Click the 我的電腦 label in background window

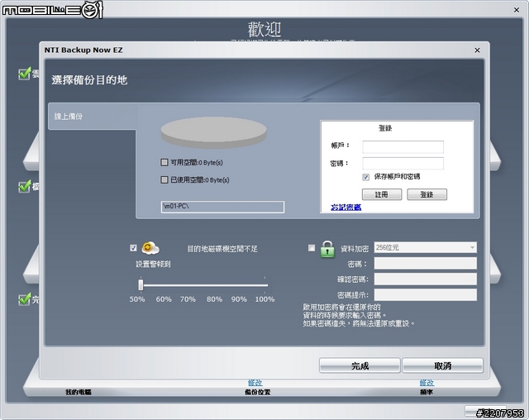[x=79, y=392]
